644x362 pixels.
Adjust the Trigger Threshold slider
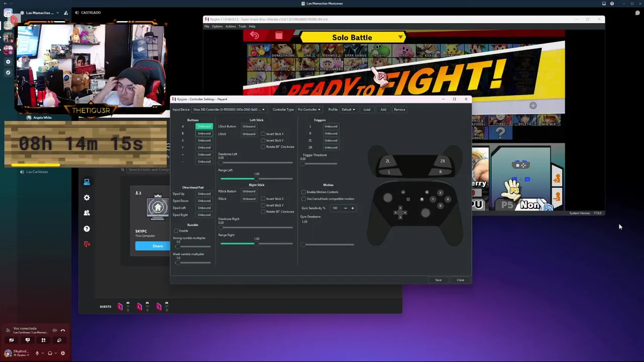[x=319, y=163]
